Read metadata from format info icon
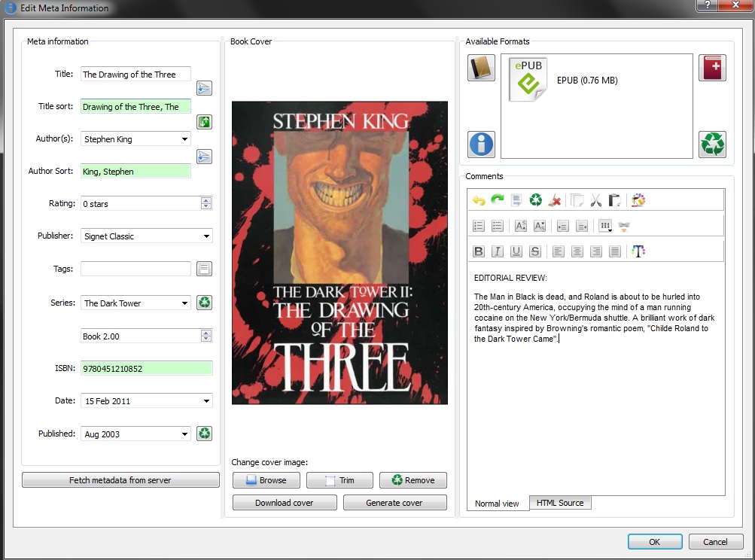This screenshot has height=560, width=755. coord(481,144)
